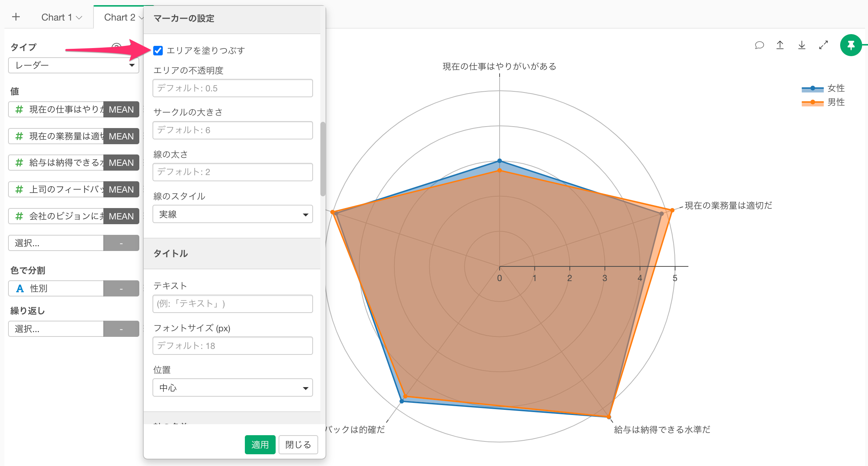This screenshot has width=868, height=466.
Task: Click the 女性 legend label
Action: coord(836,88)
